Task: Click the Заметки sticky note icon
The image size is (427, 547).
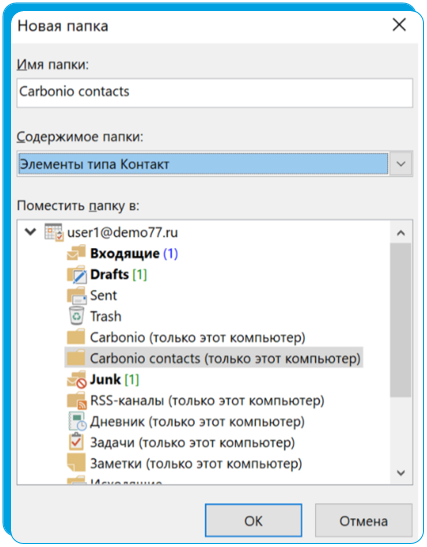Action: click(76, 463)
